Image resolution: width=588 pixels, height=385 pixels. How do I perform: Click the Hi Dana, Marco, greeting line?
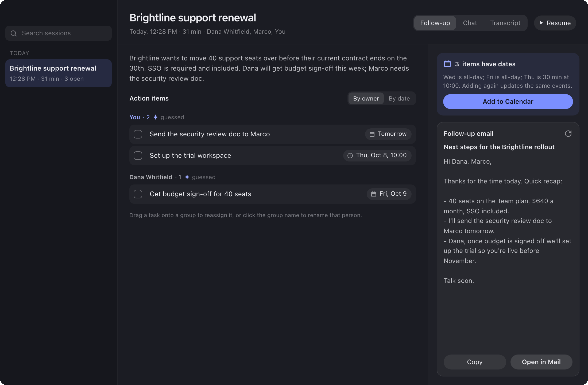click(467, 161)
